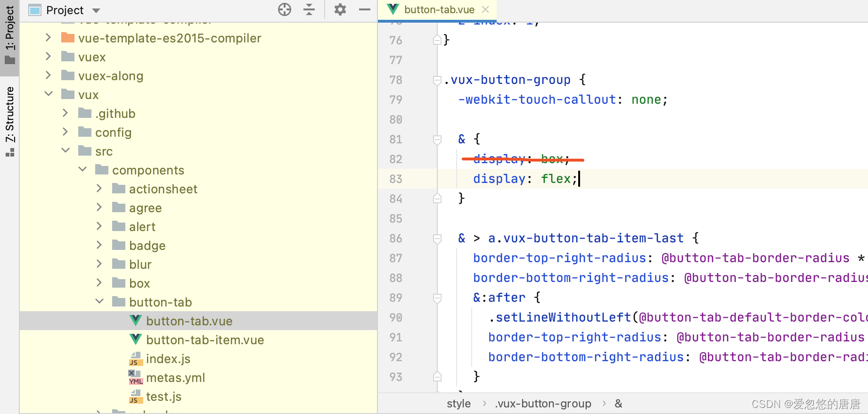Viewport: 868px width, 414px height.
Task: Collapse the button-tab folder arrow
Action: 99,301
